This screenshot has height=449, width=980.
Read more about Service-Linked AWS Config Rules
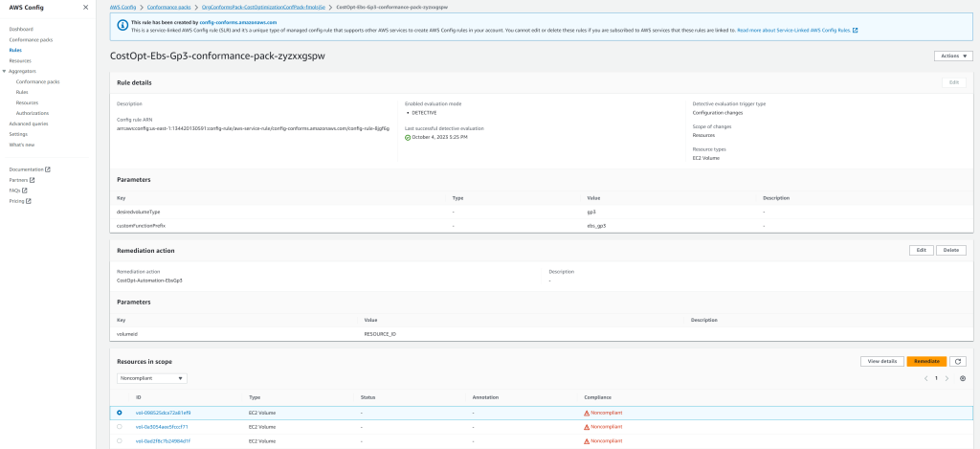coord(797,30)
